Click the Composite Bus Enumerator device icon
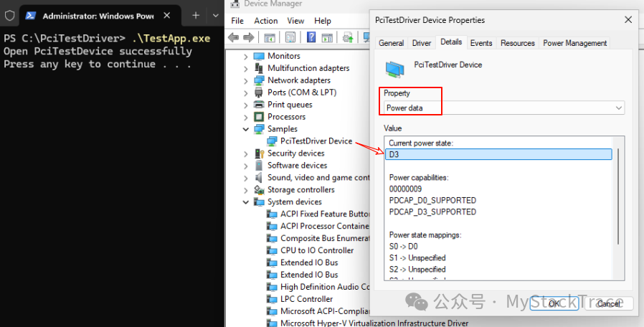 point(272,238)
